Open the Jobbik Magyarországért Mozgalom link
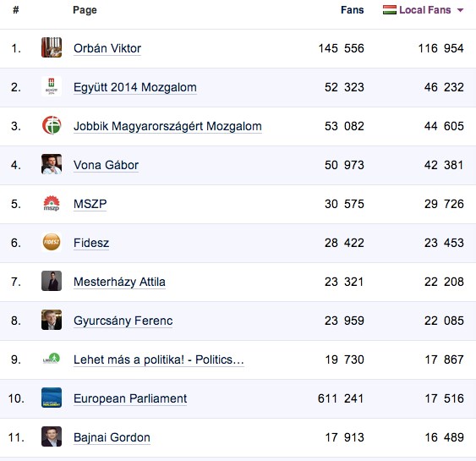The image size is (476, 461). tap(167, 126)
